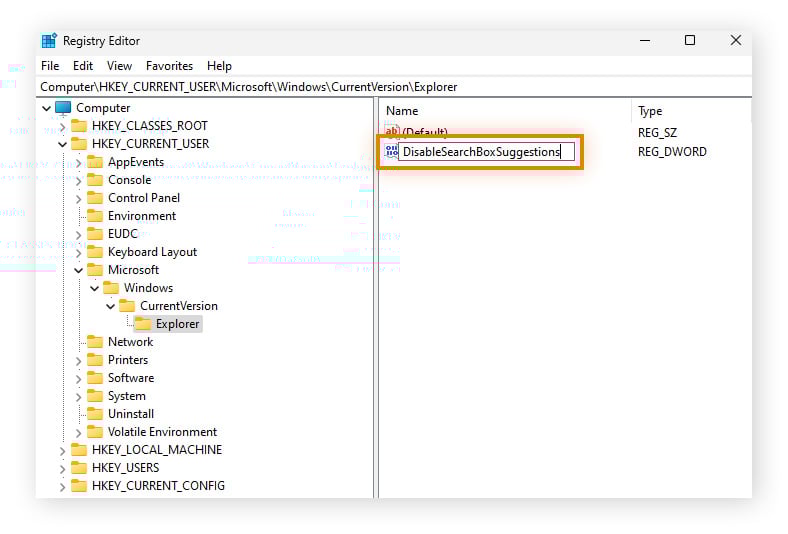
Task: Collapse the Windows key chevron
Action: 94,288
